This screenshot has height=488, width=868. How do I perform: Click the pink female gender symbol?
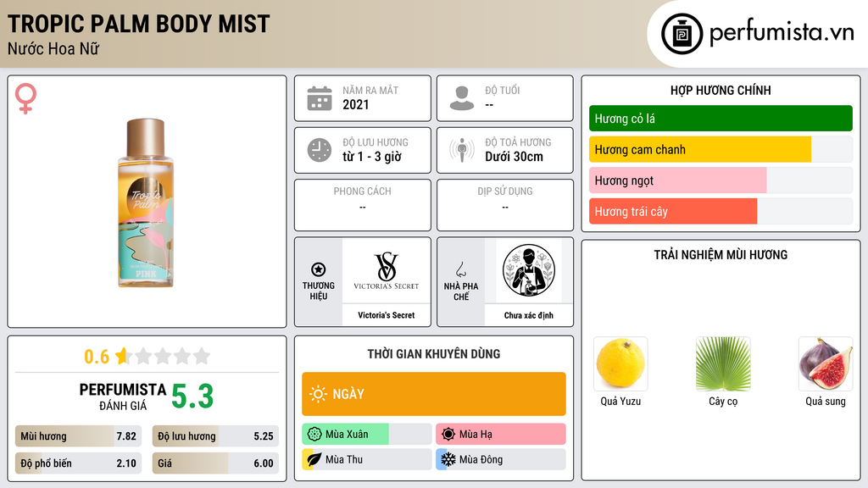25,98
